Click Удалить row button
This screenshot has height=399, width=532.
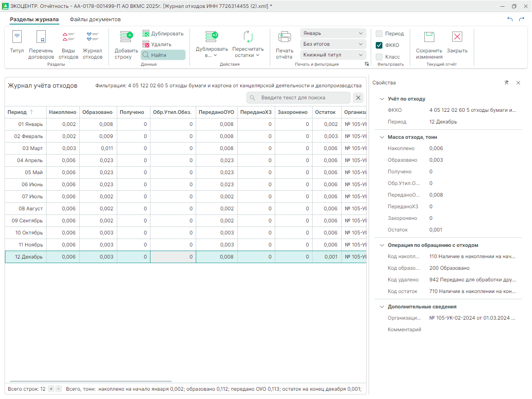point(157,44)
